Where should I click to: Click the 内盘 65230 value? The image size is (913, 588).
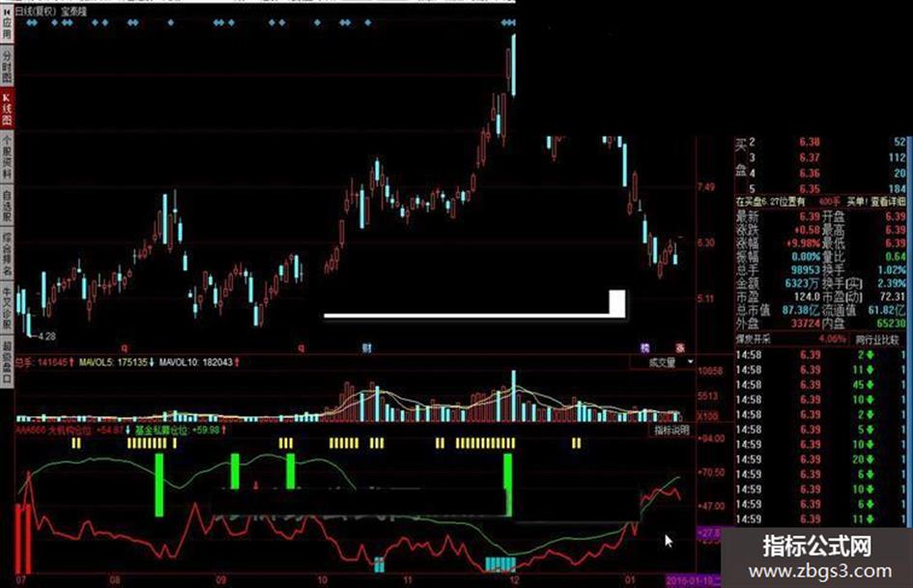pos(891,323)
